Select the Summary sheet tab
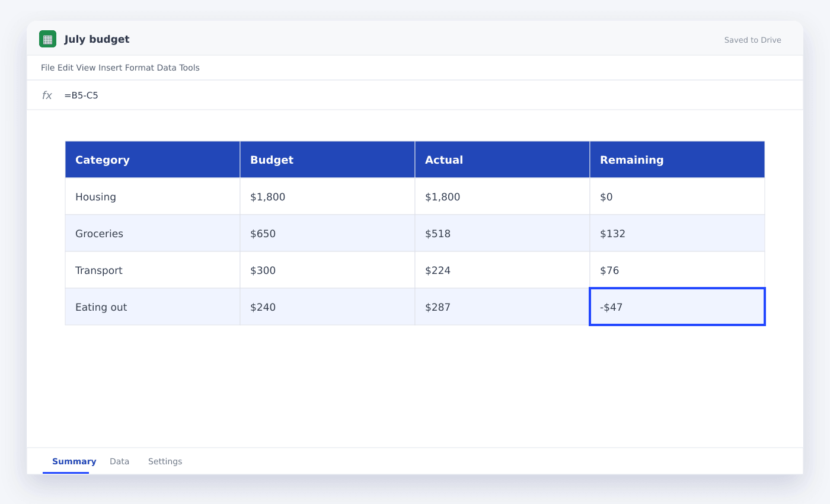830x504 pixels. point(74,461)
